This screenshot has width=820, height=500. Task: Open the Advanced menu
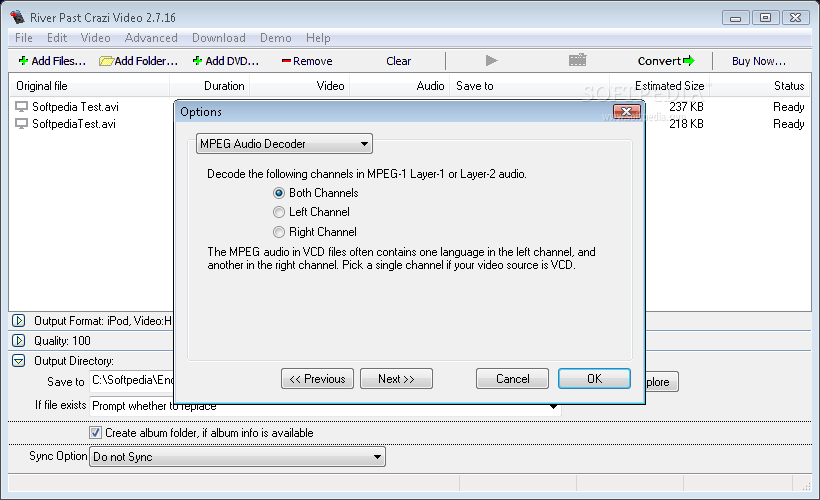151,38
